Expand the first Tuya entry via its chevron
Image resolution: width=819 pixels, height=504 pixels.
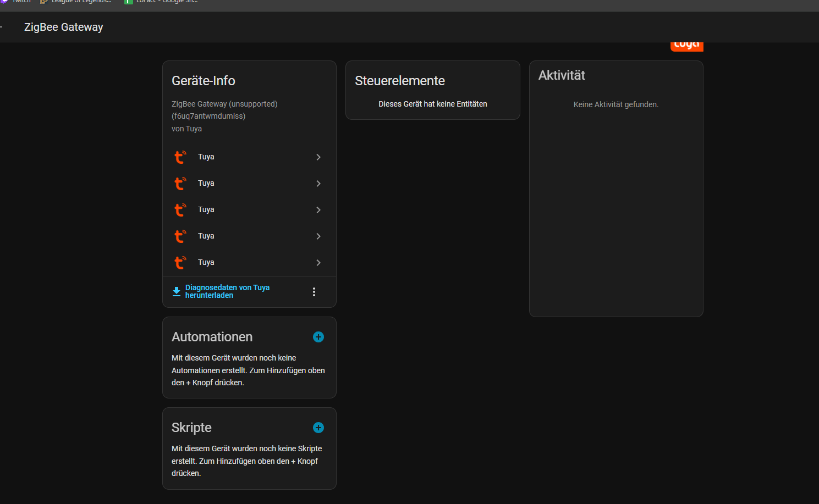[x=318, y=157]
